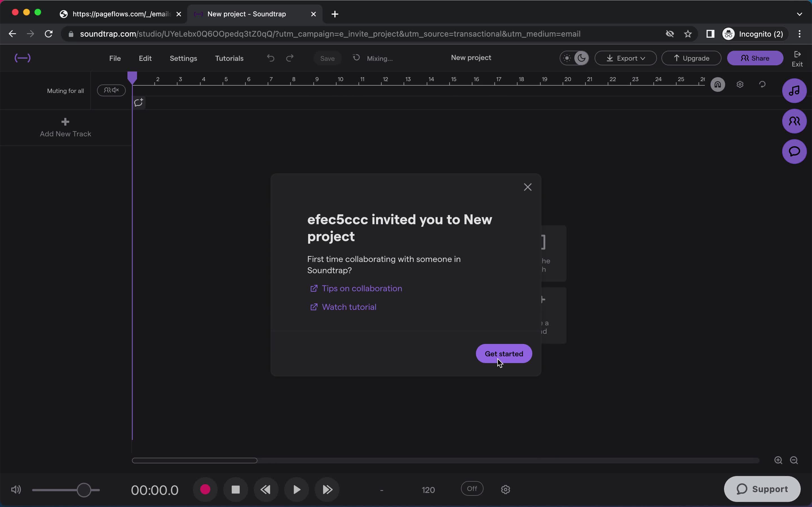Screen dimensions: 812x507
Task: Toggle the dark/light mode switch
Action: (574, 58)
